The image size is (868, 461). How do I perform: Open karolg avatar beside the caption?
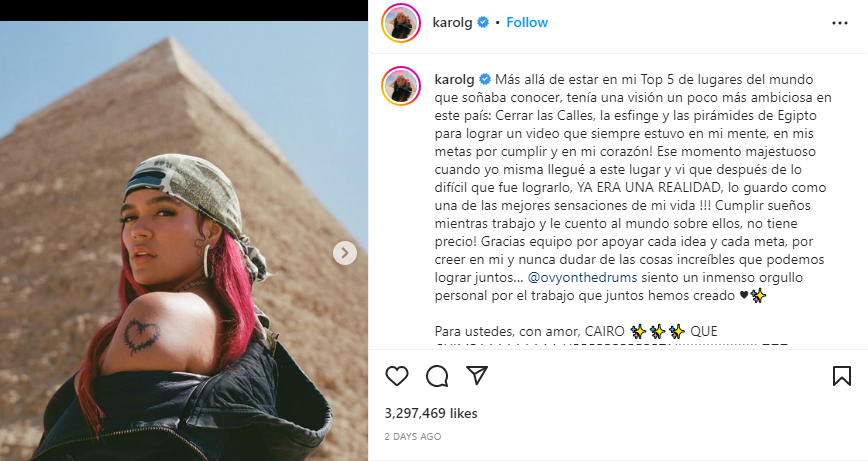tap(401, 85)
